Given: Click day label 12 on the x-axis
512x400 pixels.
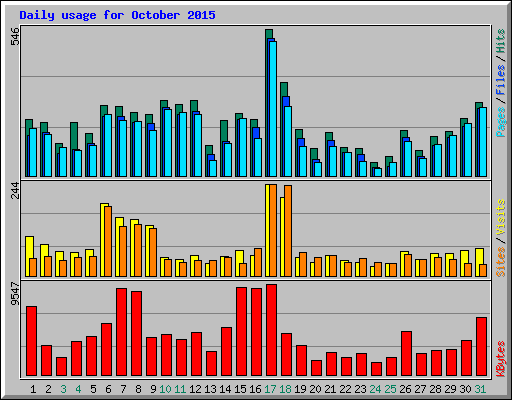Looking at the screenshot, I should 195,389.
